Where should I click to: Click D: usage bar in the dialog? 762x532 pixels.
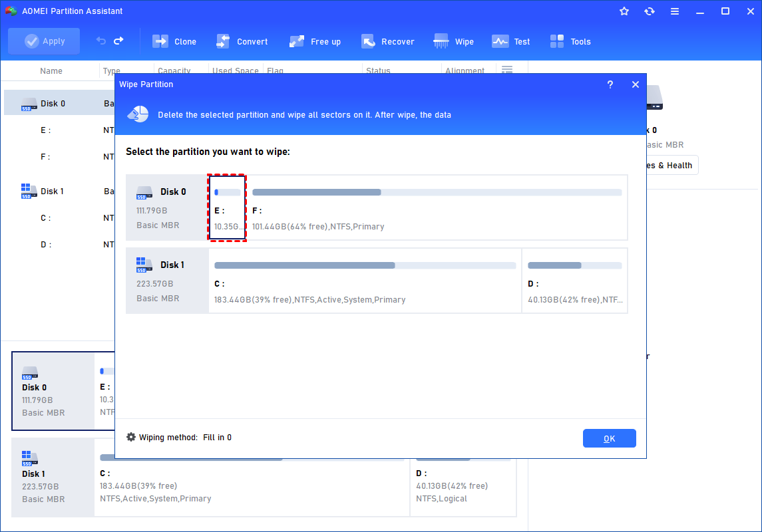tap(575, 265)
